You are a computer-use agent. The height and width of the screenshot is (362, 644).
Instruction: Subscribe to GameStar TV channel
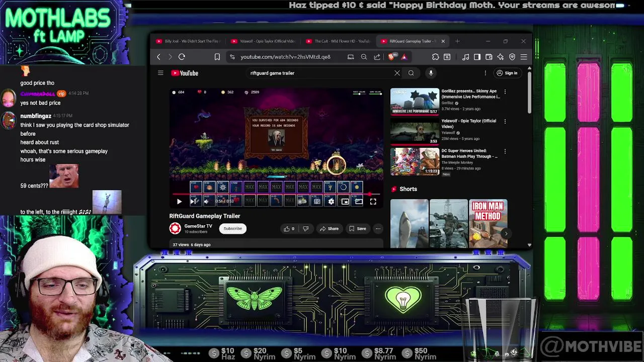[x=232, y=229]
